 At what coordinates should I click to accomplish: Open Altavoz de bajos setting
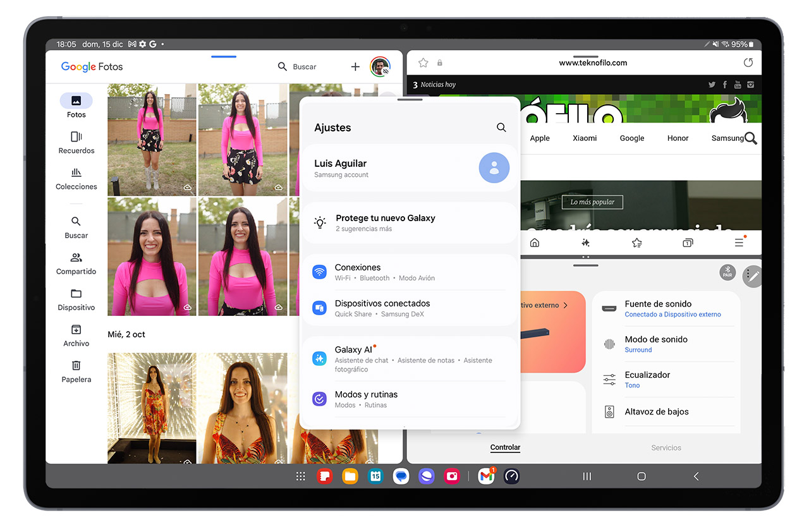[666, 412]
